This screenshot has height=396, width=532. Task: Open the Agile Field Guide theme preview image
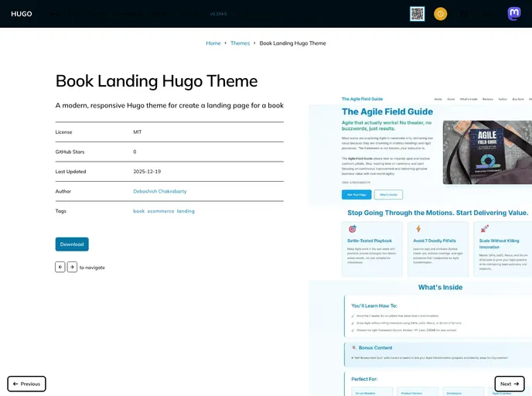pyautogui.click(x=420, y=245)
